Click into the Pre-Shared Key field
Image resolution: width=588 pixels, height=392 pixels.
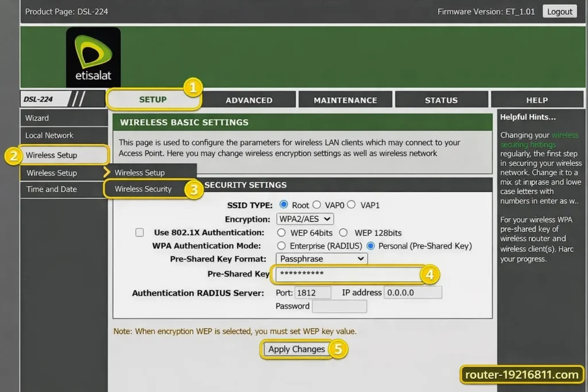tap(347, 274)
